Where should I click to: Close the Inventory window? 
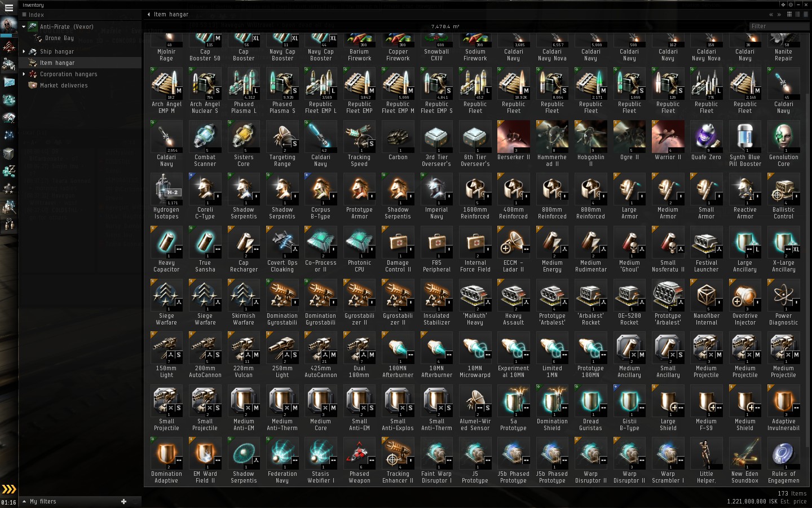806,5
